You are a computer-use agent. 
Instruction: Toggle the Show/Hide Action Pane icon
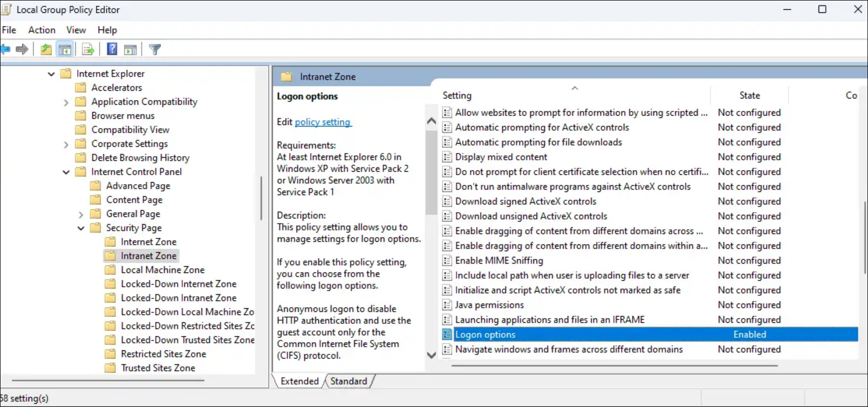point(130,49)
